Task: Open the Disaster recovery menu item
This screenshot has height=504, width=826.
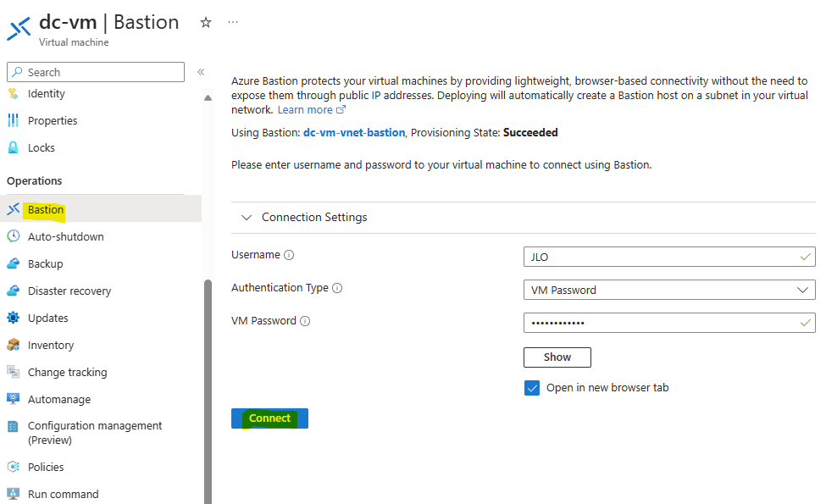Action: 69,291
